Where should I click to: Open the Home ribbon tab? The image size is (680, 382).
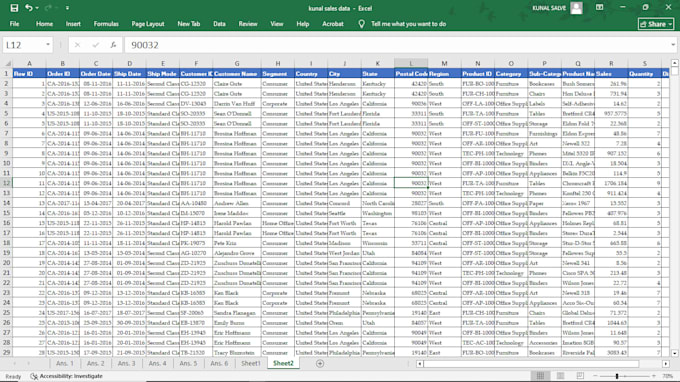(x=44, y=24)
